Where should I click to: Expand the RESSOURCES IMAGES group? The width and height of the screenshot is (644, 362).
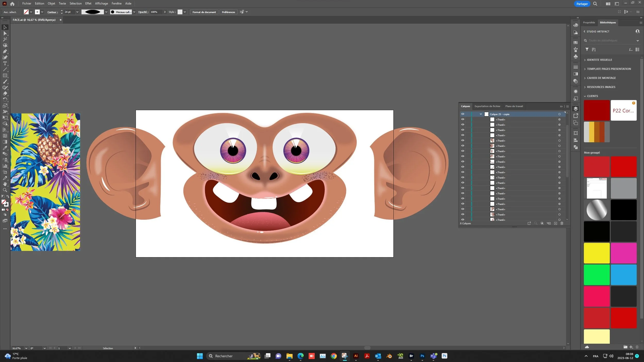click(x=585, y=87)
